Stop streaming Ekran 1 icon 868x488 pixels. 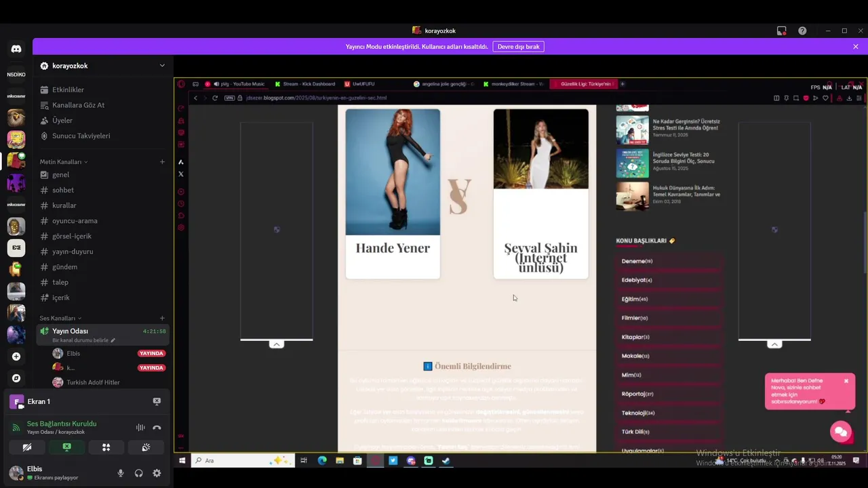point(157,401)
